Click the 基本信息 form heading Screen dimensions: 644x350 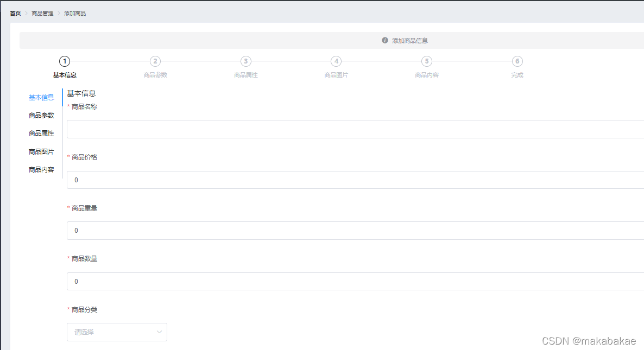tap(81, 93)
